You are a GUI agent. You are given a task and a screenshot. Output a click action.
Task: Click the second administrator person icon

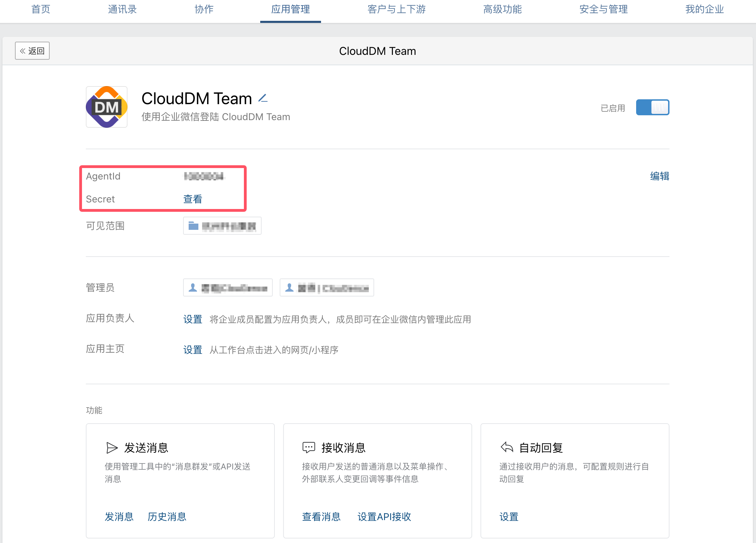pos(289,288)
